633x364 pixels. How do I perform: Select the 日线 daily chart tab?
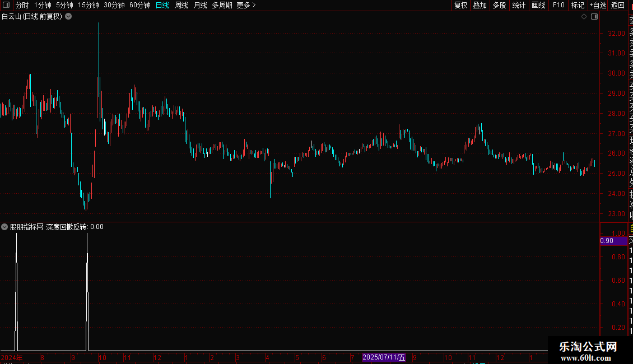point(162,5)
